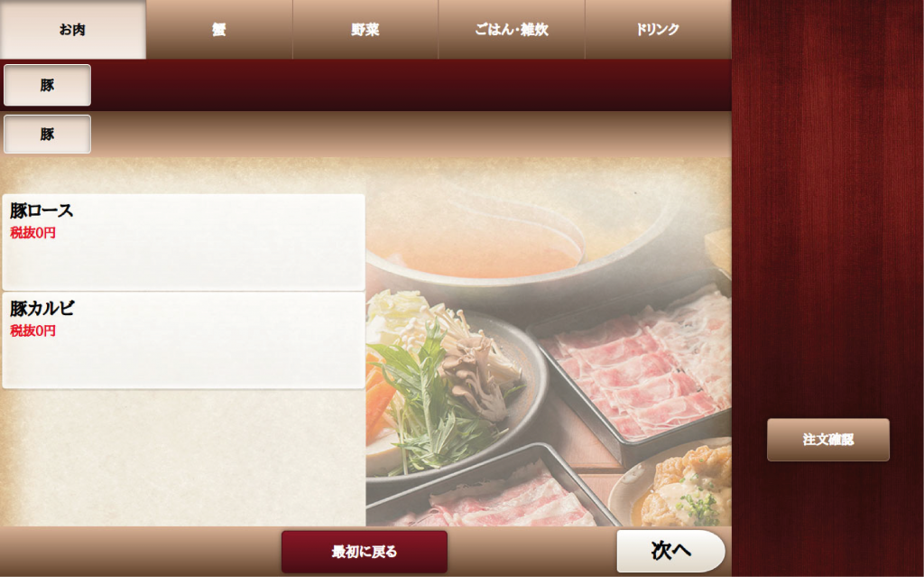
Task: Tap the 税抜0円 price under 豚ロース
Action: pyautogui.click(x=33, y=233)
